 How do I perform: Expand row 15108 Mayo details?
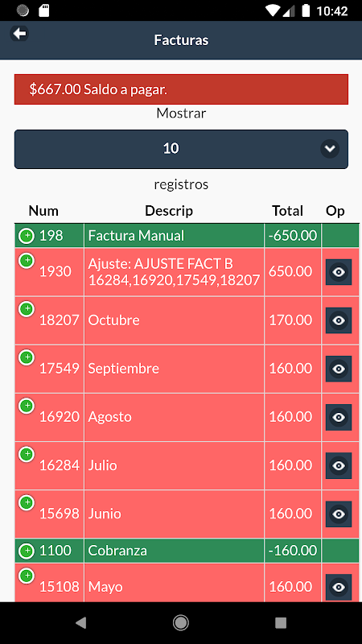(x=27, y=576)
